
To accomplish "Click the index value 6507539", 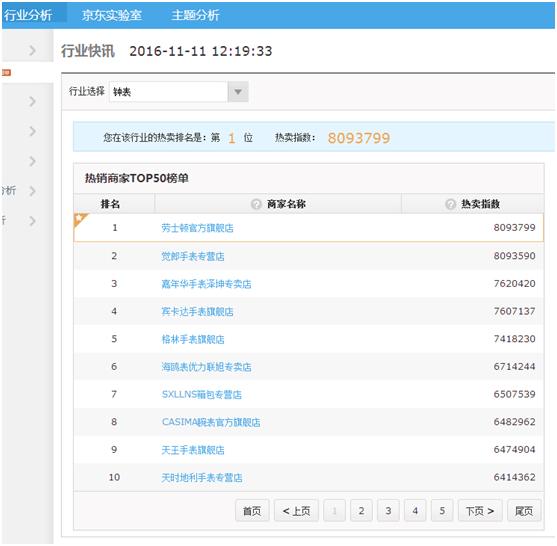I will [514, 394].
